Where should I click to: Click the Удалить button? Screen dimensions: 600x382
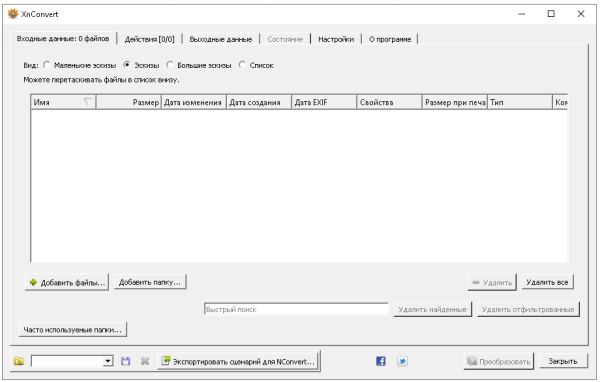point(492,282)
